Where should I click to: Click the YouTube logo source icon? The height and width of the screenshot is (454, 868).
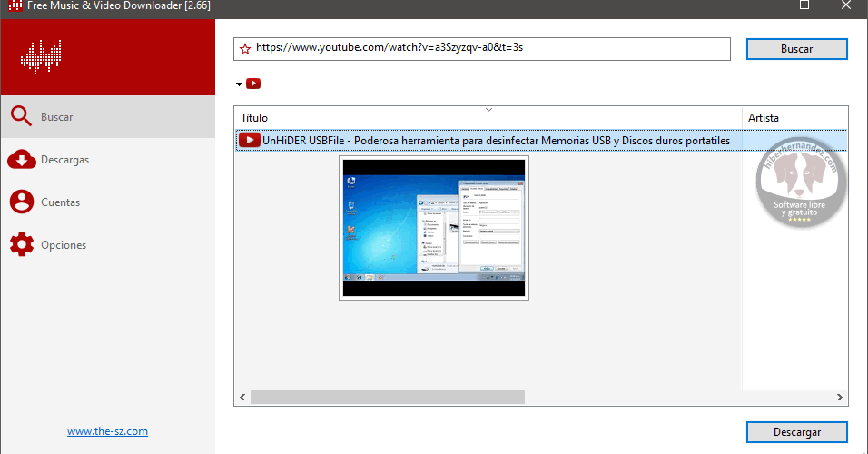tap(253, 84)
